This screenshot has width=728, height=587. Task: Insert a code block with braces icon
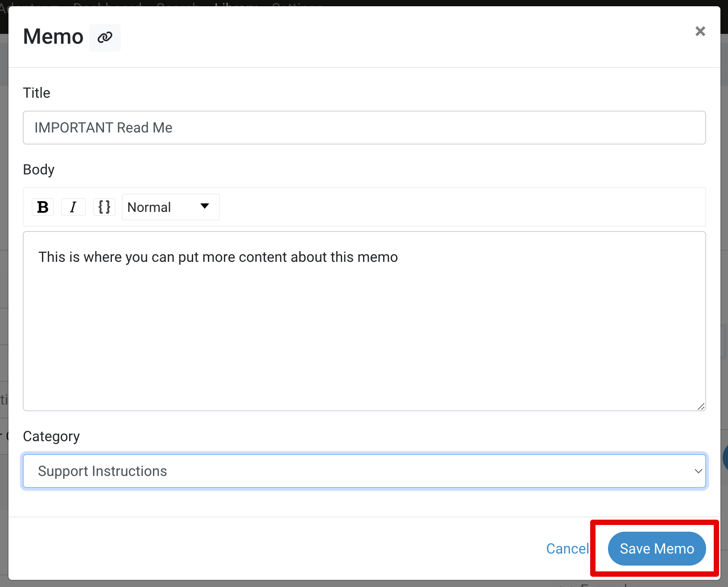pyautogui.click(x=104, y=207)
